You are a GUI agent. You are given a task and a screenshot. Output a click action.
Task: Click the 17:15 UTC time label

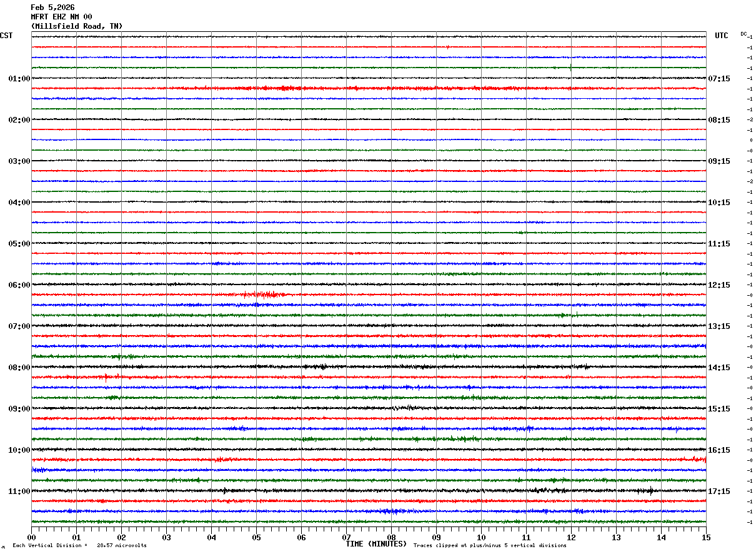tap(719, 491)
